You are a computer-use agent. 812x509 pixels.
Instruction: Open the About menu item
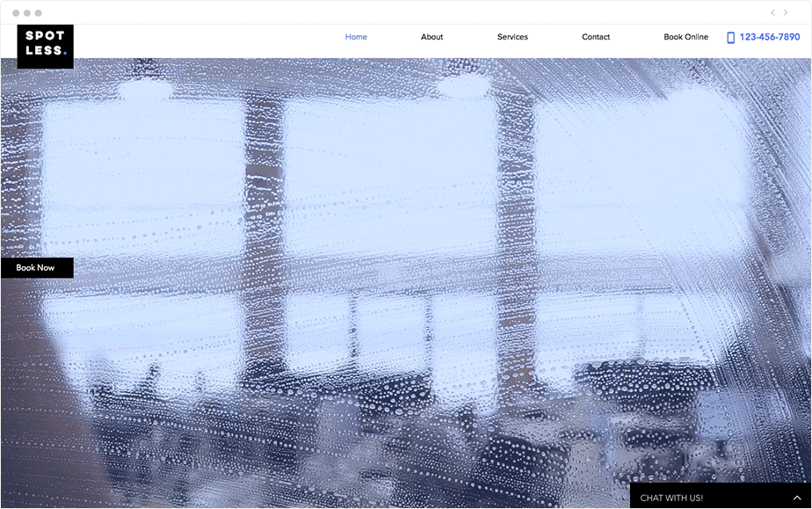coord(431,37)
